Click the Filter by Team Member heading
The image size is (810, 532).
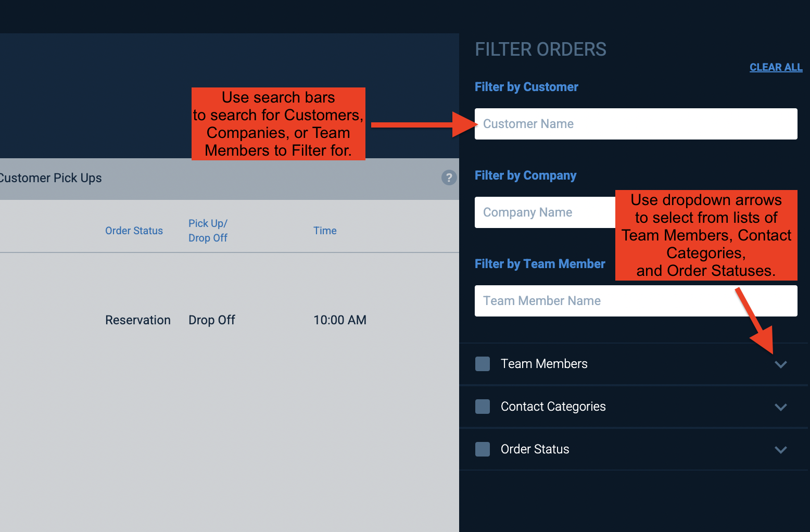coord(540,264)
